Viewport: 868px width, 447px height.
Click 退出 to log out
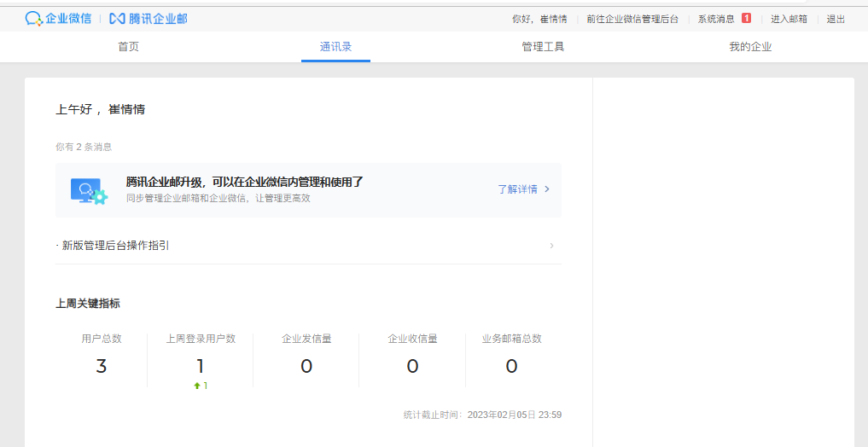[836, 19]
